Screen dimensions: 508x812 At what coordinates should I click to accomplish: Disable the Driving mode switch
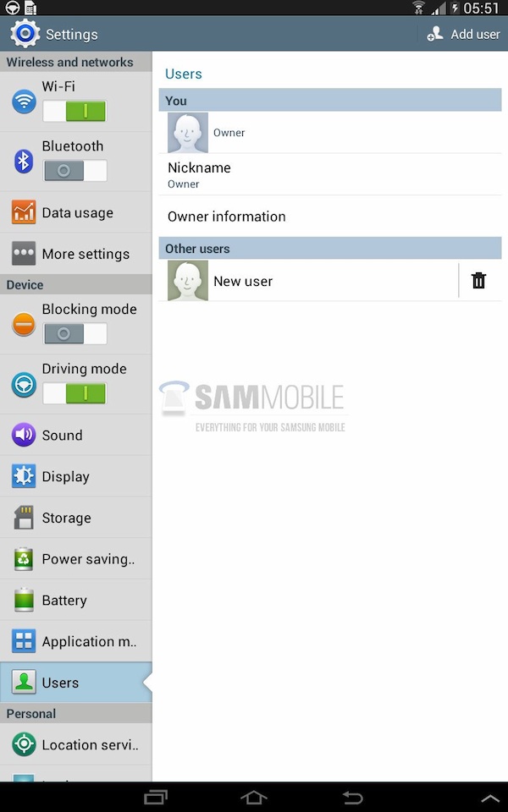75,393
